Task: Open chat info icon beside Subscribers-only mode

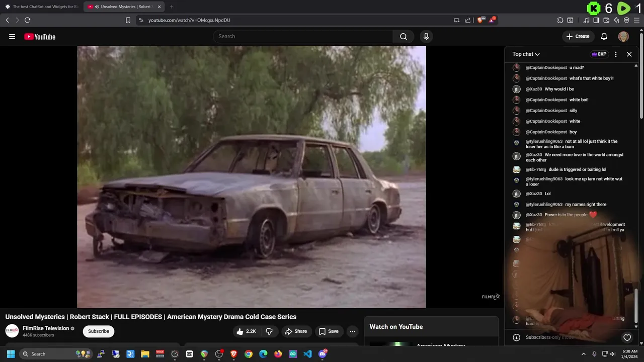Action: click(516, 337)
